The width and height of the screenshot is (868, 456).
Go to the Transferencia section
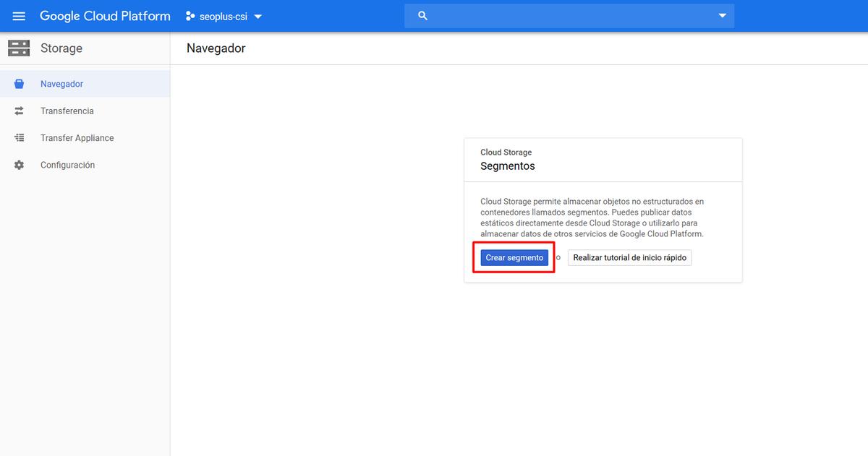click(x=67, y=111)
